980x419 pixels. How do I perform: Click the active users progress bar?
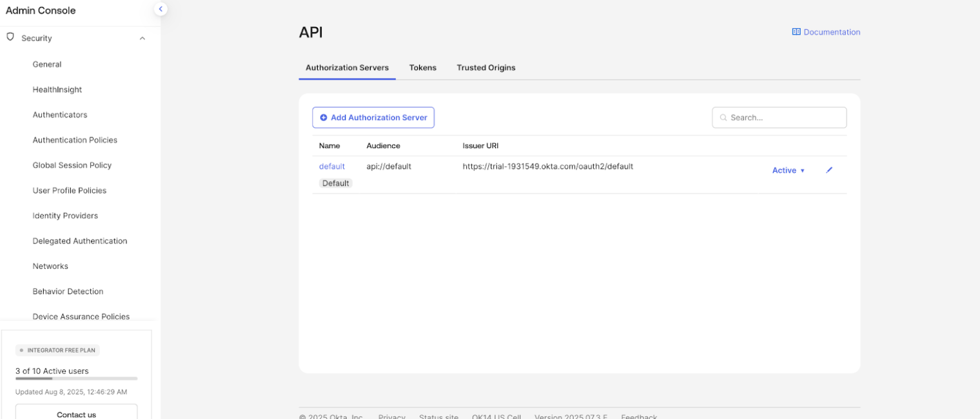pos(76,379)
